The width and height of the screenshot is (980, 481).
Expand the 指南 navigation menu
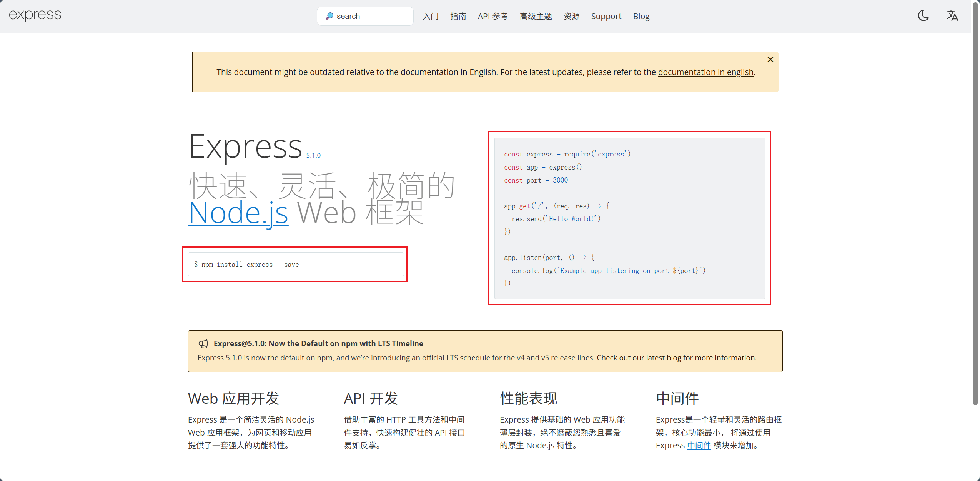(458, 16)
